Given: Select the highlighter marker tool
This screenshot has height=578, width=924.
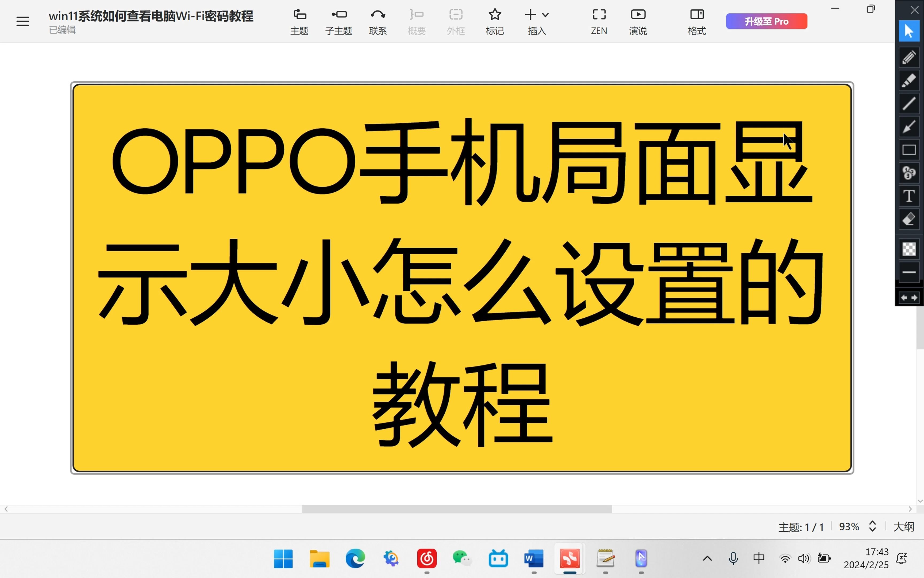Looking at the screenshot, I should pos(909,81).
